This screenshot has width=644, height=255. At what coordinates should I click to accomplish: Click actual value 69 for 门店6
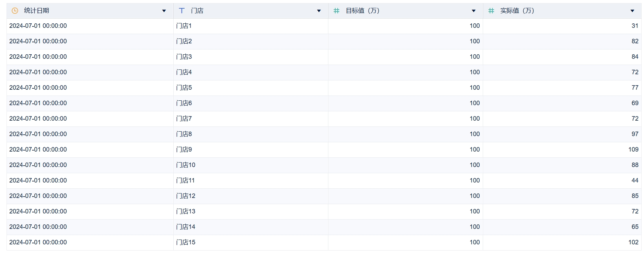(635, 103)
